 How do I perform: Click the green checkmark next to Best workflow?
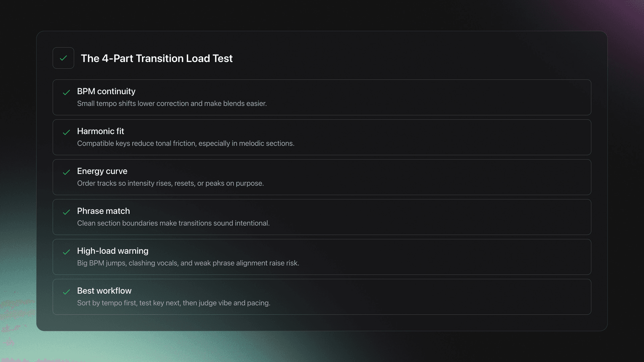coord(66,292)
